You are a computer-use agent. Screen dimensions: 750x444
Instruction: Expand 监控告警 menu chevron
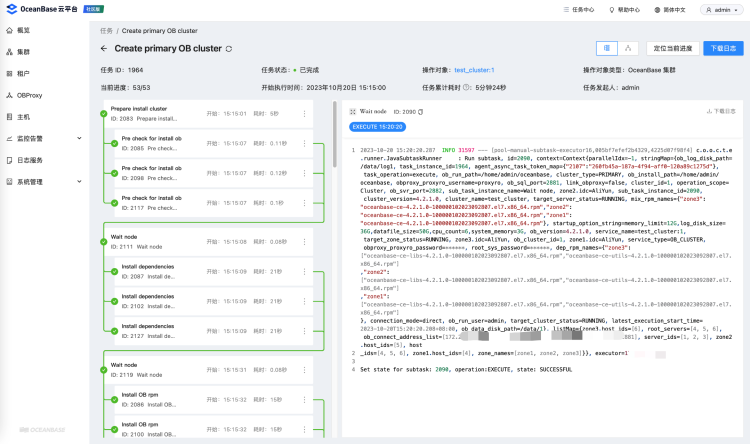[79, 138]
